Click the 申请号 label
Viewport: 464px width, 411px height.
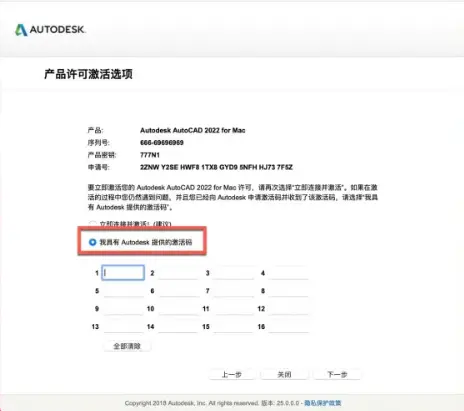[99, 167]
